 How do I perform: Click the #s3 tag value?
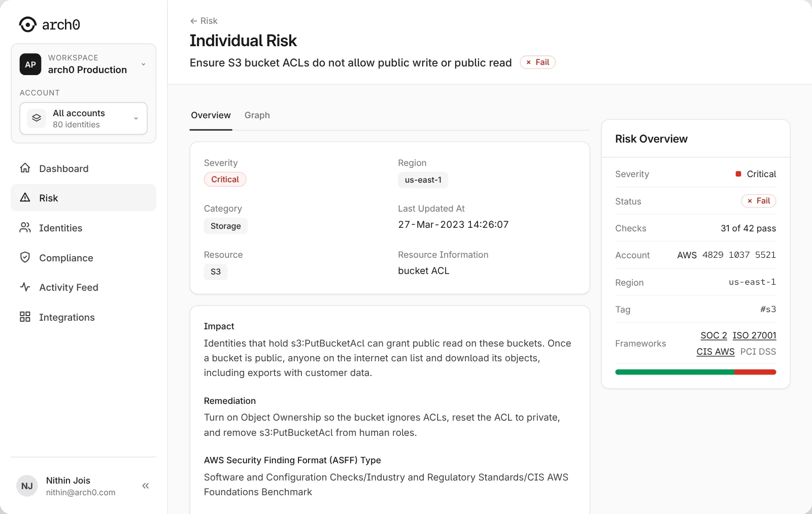[x=768, y=309]
